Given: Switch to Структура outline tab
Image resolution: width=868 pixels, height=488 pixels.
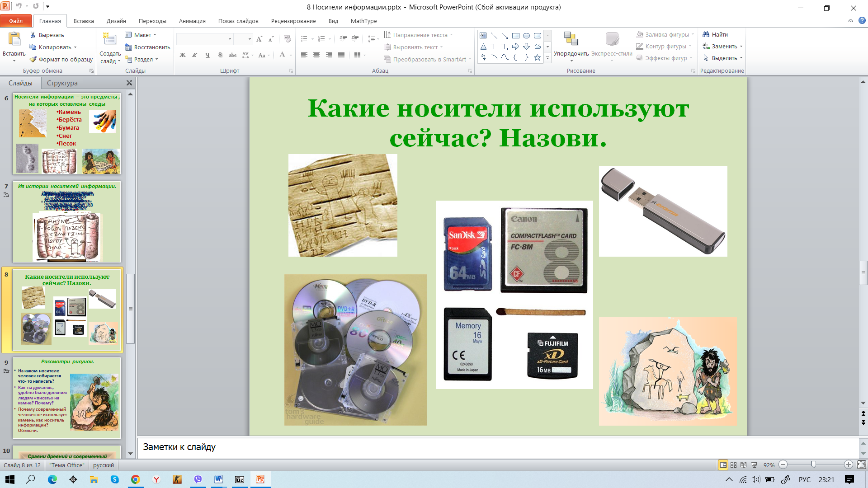Looking at the screenshot, I should tap(62, 83).
